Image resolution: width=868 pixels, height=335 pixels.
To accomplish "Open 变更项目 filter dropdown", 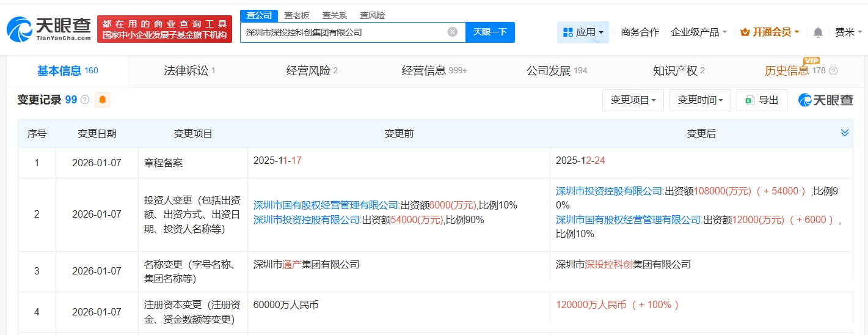I will point(633,100).
